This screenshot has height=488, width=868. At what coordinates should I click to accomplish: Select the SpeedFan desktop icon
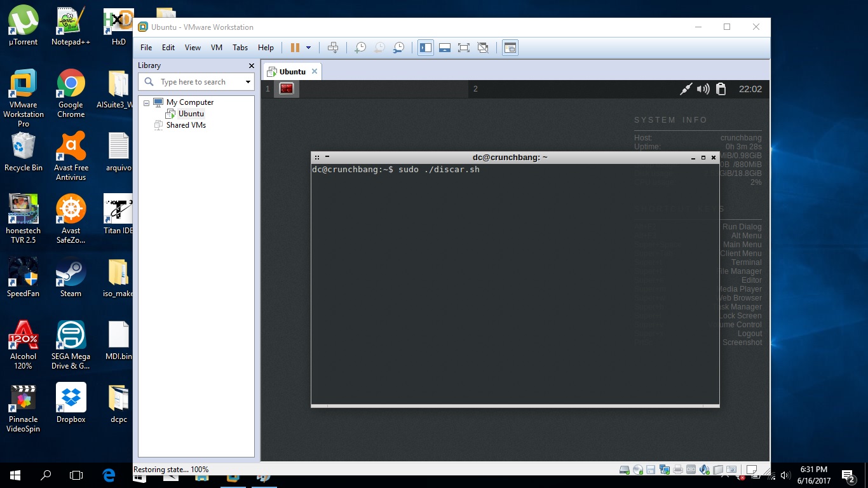(24, 277)
